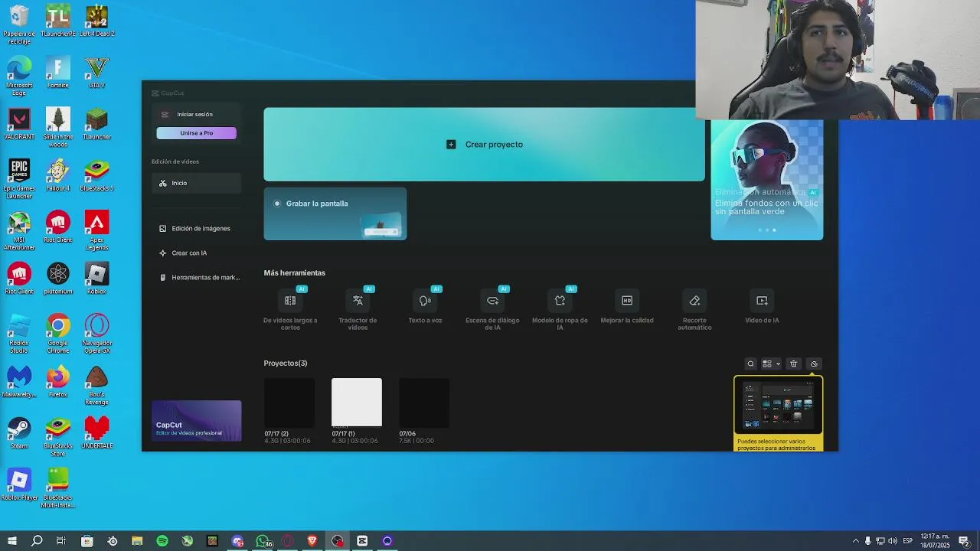Click the ESP language indicator in tray
Viewport: 980px width, 551px height.
point(908,541)
